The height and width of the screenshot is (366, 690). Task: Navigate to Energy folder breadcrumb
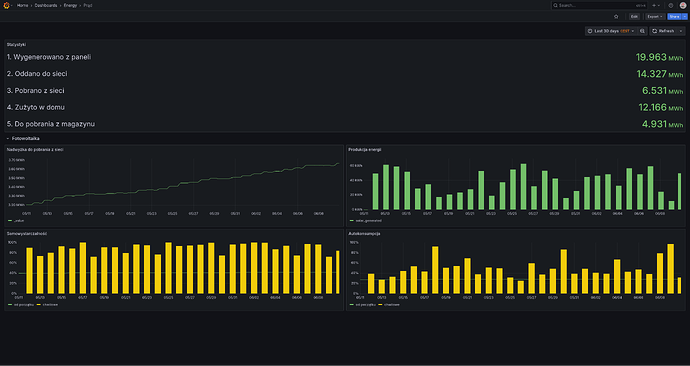tap(70, 5)
